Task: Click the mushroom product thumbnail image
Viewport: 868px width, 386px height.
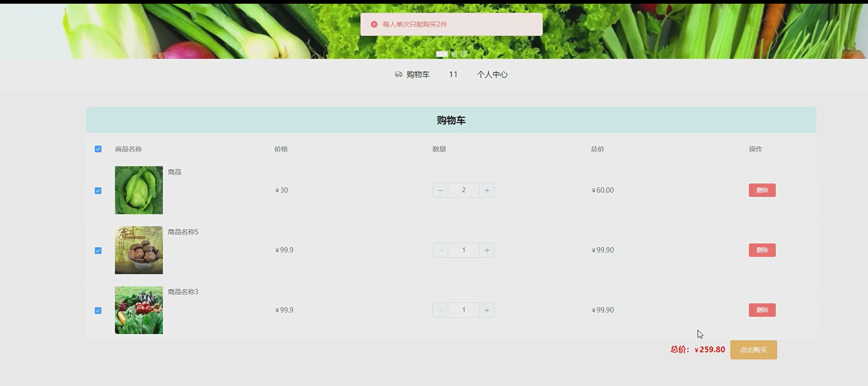Action: click(139, 250)
